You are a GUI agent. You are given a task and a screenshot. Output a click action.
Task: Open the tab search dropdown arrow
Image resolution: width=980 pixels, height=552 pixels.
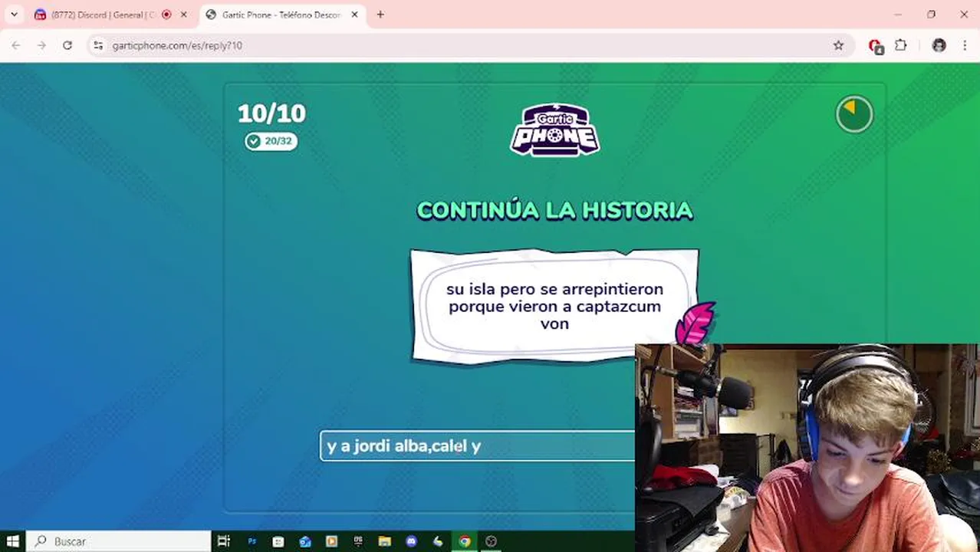14,15
